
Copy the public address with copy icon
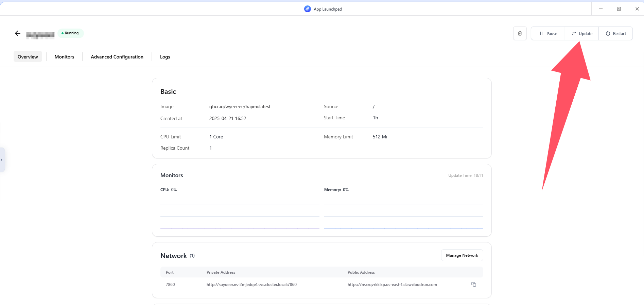[x=473, y=284]
